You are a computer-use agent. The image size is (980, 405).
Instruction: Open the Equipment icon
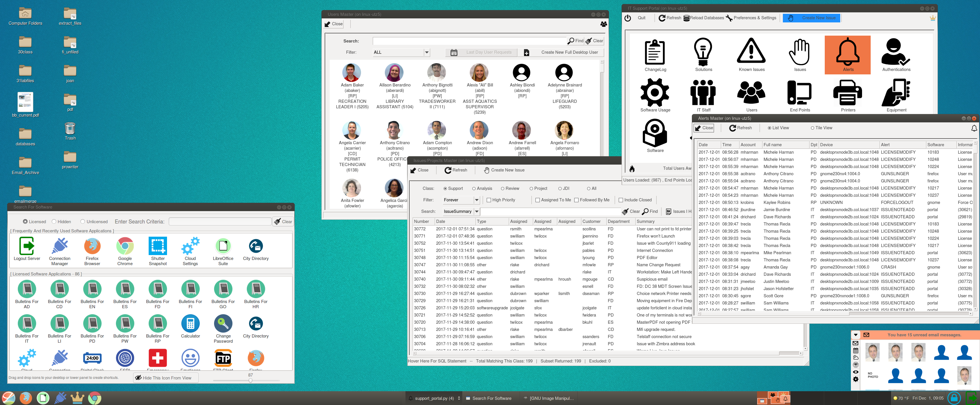tap(896, 95)
